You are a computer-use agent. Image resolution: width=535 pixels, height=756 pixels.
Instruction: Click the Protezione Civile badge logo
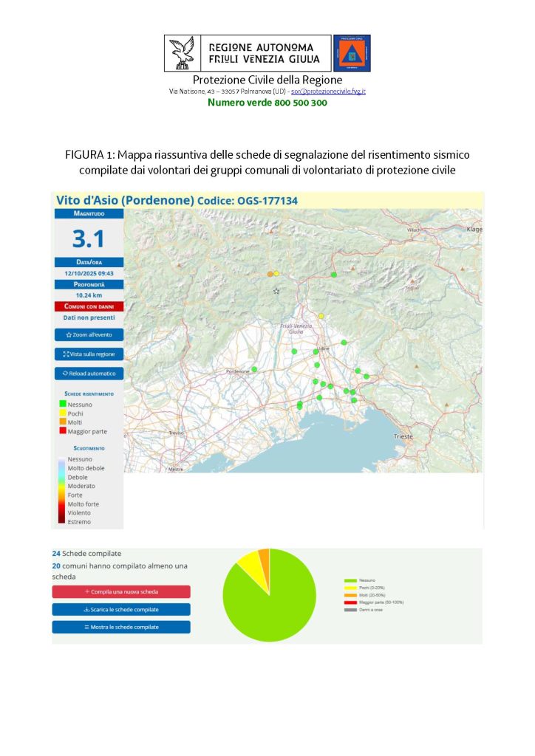(x=352, y=53)
